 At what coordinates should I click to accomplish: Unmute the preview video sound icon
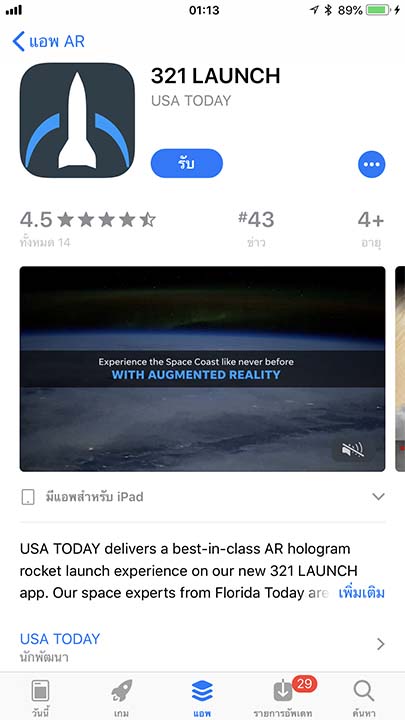coord(353,450)
